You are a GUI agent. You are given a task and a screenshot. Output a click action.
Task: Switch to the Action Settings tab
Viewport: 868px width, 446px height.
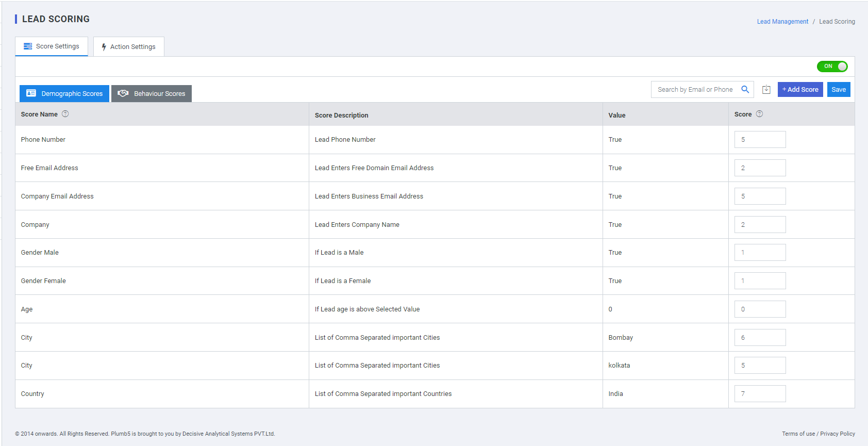128,47
